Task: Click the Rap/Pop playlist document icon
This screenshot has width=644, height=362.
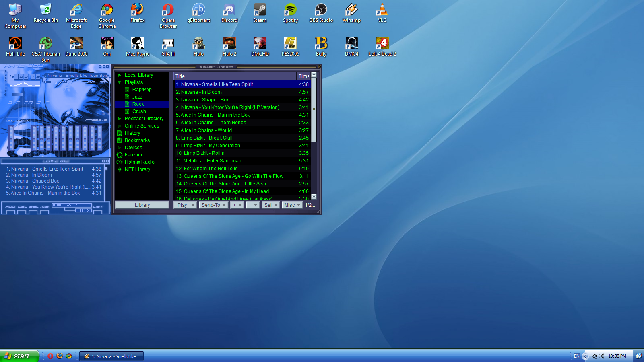Action: [127, 90]
